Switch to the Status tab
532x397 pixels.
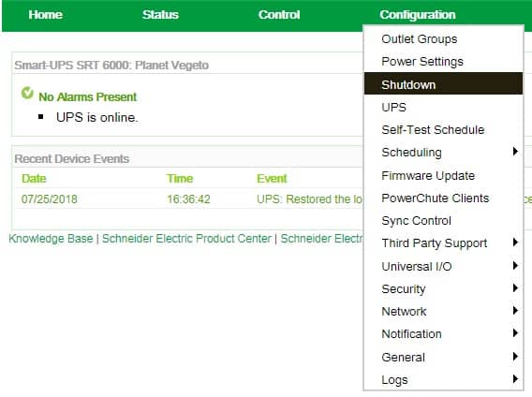tap(160, 15)
